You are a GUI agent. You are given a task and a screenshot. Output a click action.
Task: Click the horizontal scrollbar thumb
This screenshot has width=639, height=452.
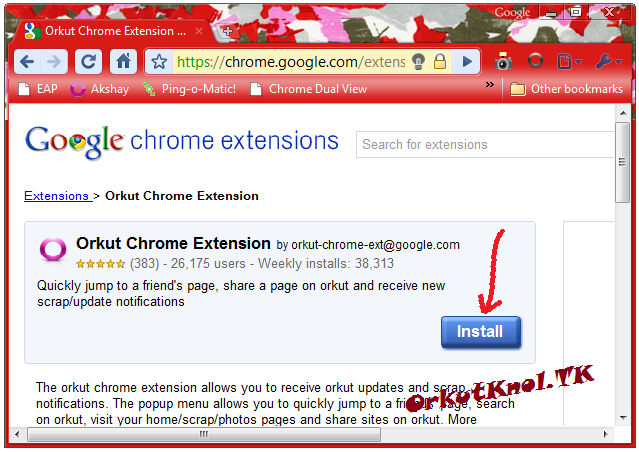click(204, 434)
